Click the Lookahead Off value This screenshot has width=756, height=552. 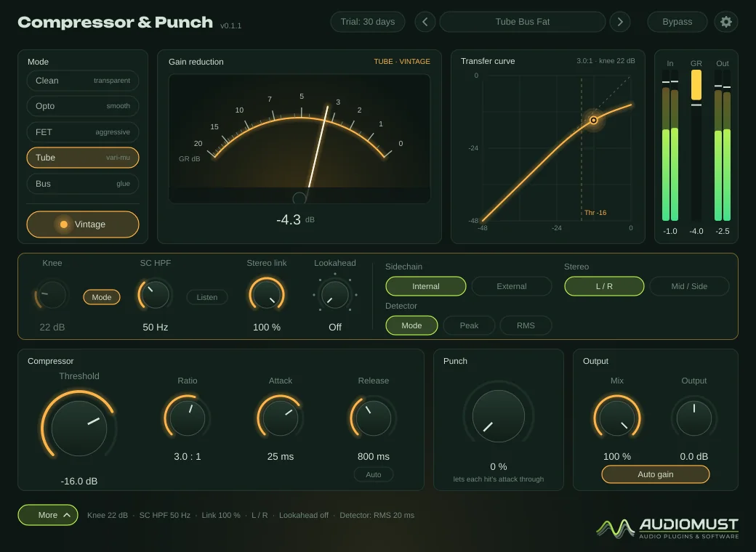click(x=334, y=327)
